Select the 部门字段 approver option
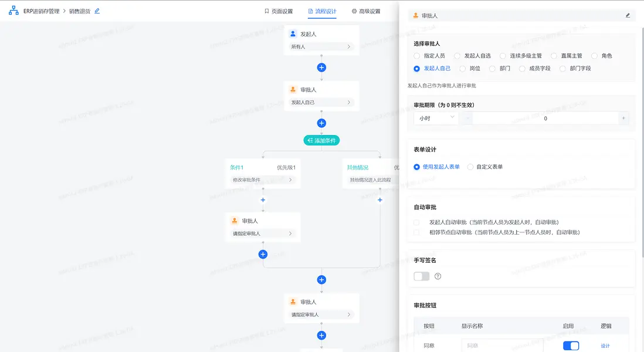Image resolution: width=644 pixels, height=352 pixels. coord(575,69)
